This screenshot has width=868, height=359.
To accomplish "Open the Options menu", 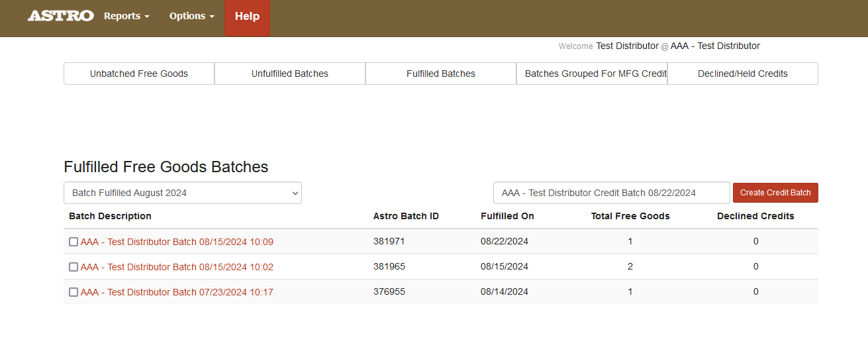I will pyautogui.click(x=191, y=16).
